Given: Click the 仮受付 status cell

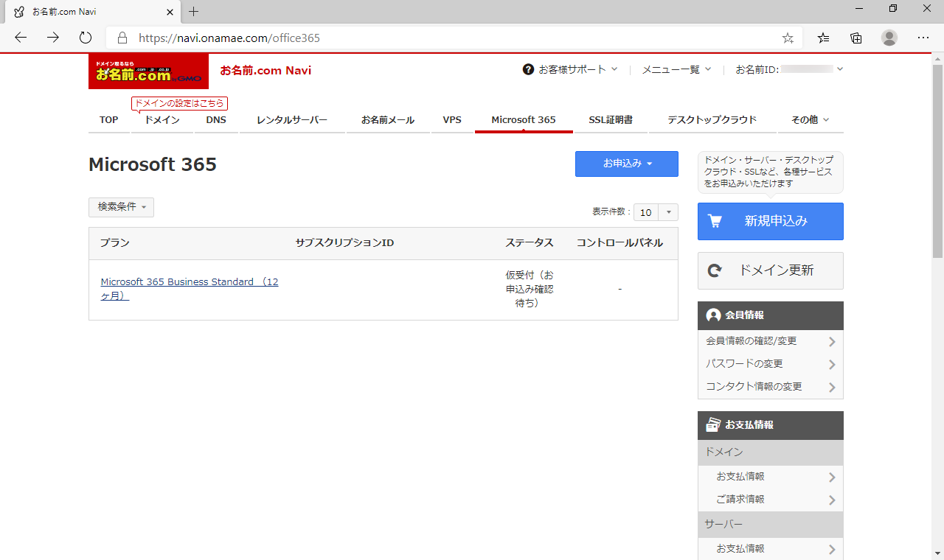Looking at the screenshot, I should (530, 289).
